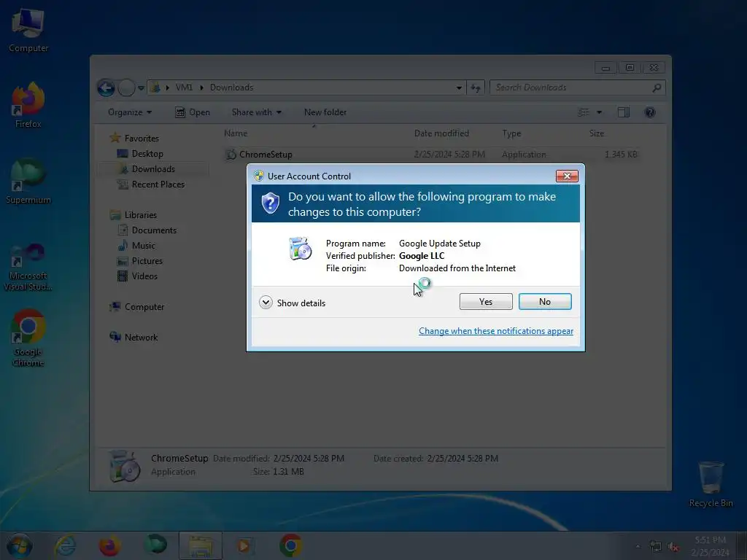Show hidden tray icons arrow

[638, 546]
